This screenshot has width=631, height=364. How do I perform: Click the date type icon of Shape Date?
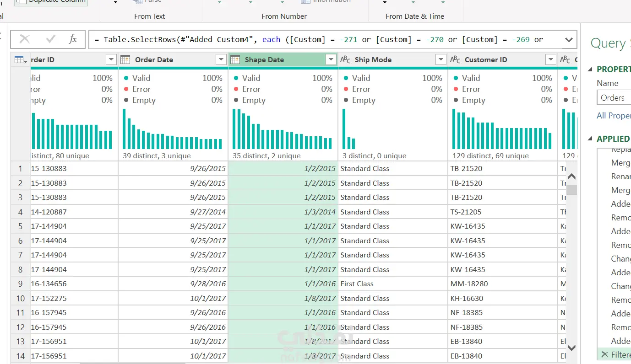235,59
